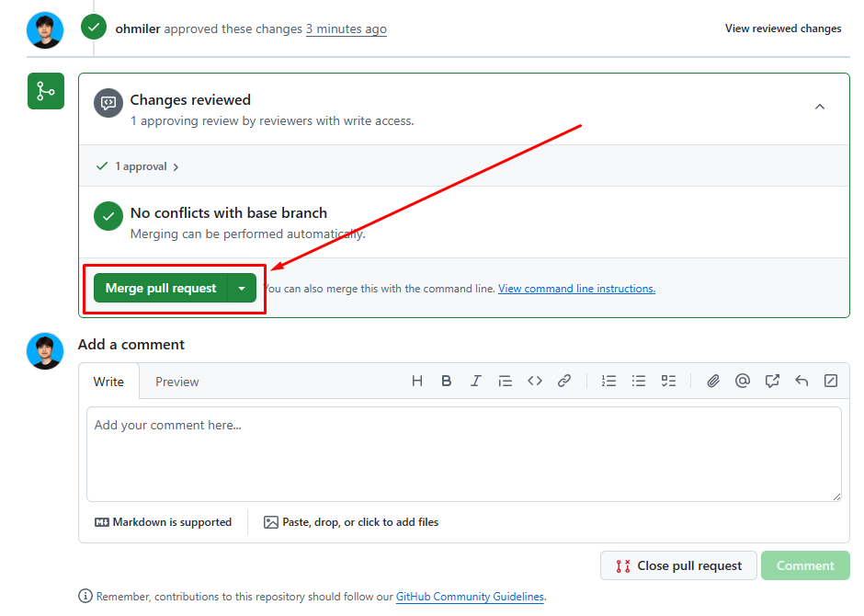Image resolution: width=864 pixels, height=616 pixels.
Task: Insert code formatting with the code icon
Action: (534, 381)
